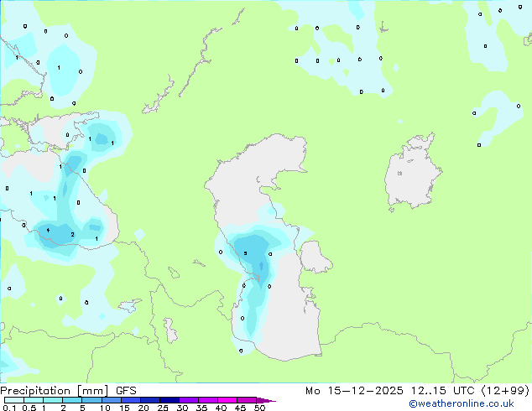Click the '[mm]' unit label

[x=93, y=391]
